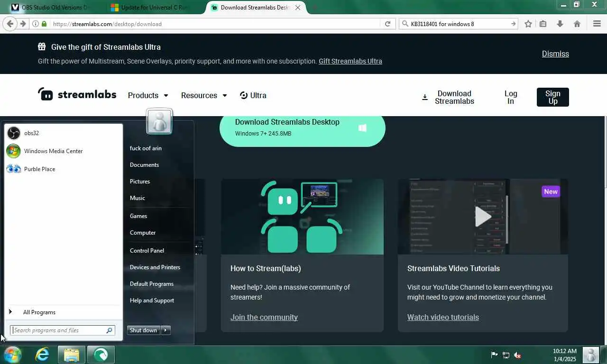Open Pictures from Start menu
Screen dimensions: 607x364
point(140,182)
